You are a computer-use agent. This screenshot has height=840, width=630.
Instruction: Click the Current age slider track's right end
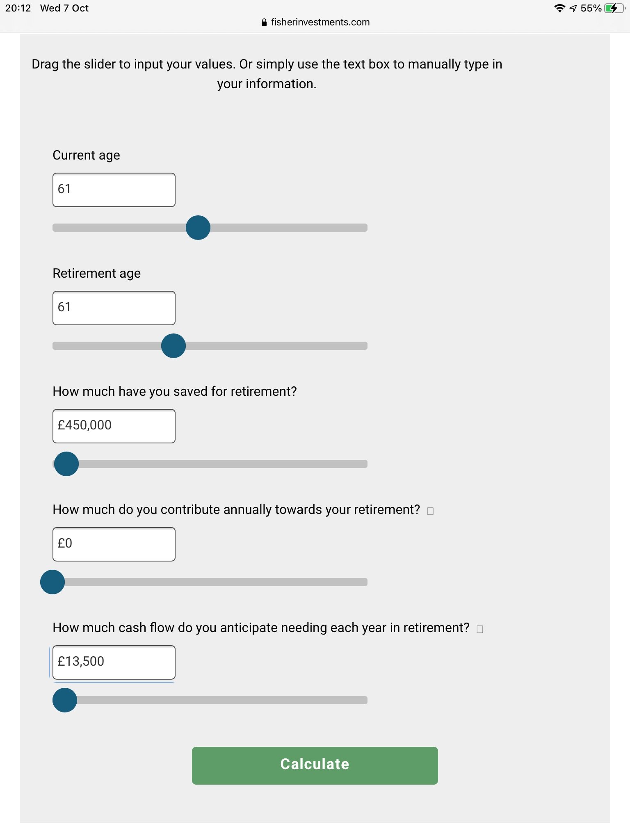(363, 228)
